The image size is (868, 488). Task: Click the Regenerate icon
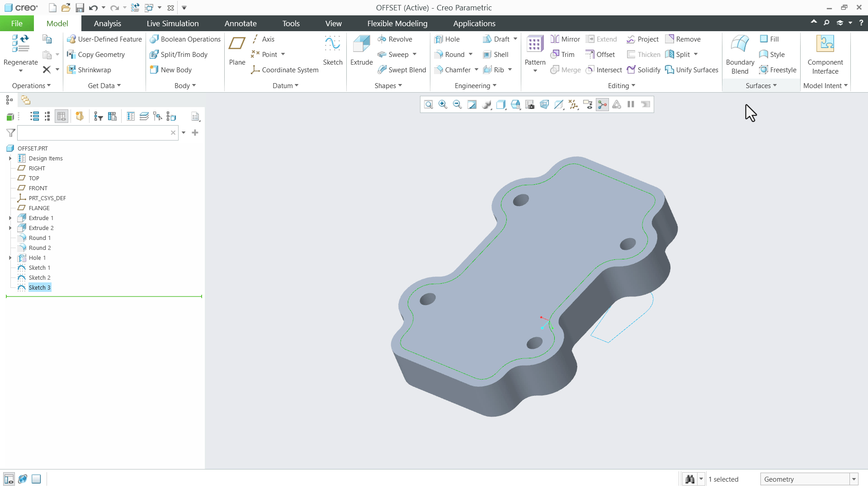point(20,44)
